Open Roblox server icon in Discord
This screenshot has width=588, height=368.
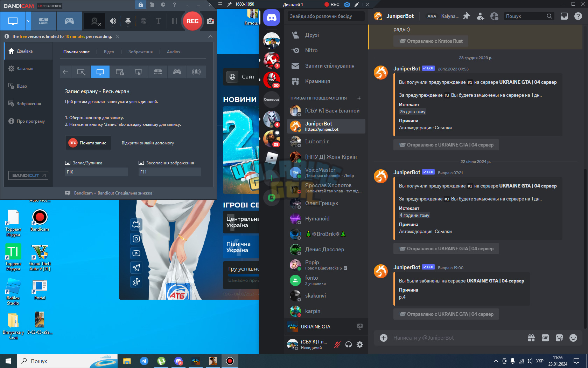point(272,158)
